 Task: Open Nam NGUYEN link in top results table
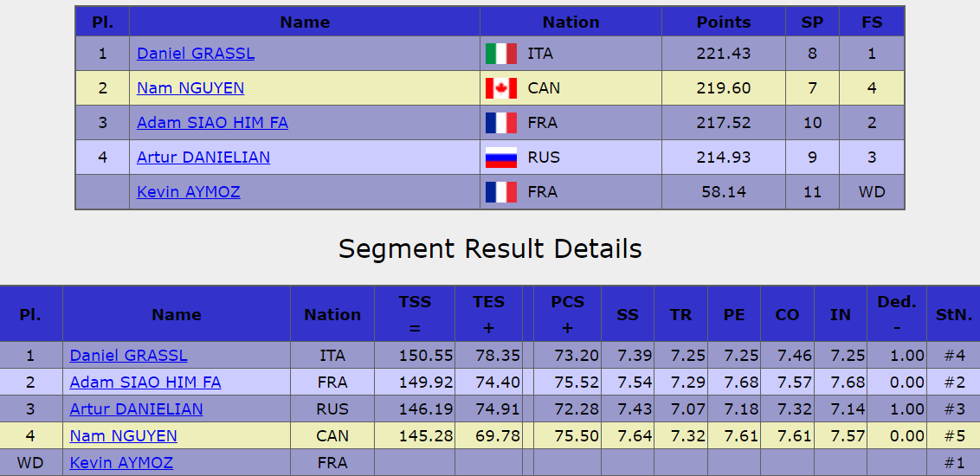pos(190,88)
